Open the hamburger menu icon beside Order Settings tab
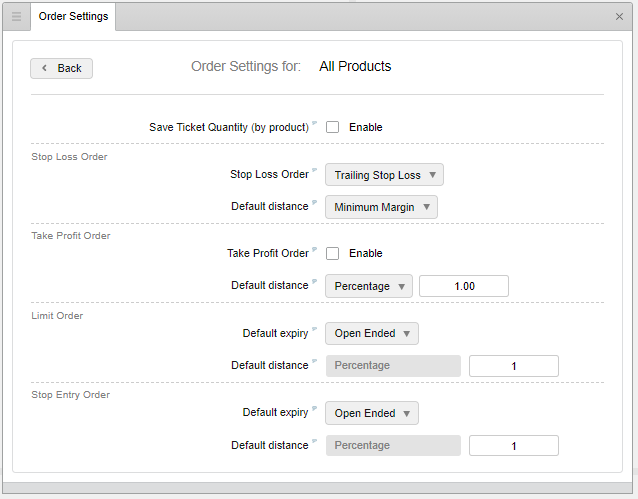The width and height of the screenshot is (638, 499). pyautogui.click(x=16, y=17)
